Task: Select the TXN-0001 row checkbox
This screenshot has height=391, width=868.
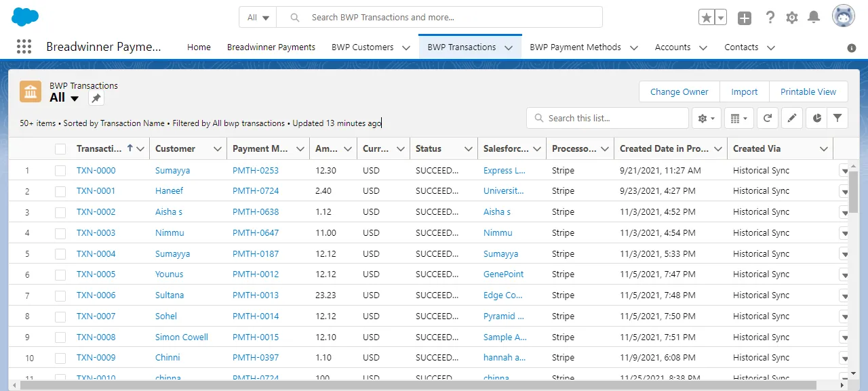Action: point(60,191)
